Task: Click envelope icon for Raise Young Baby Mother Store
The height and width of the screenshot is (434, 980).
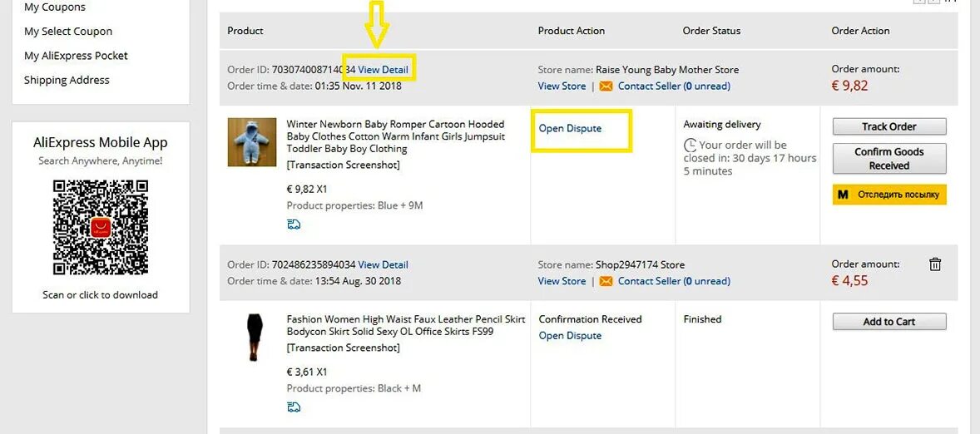Action: point(606,86)
